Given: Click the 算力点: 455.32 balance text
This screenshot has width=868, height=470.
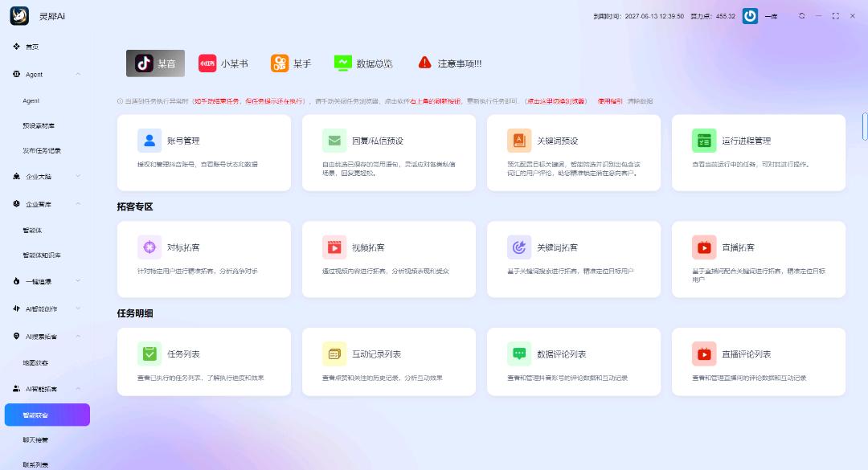Looking at the screenshot, I should click(713, 16).
